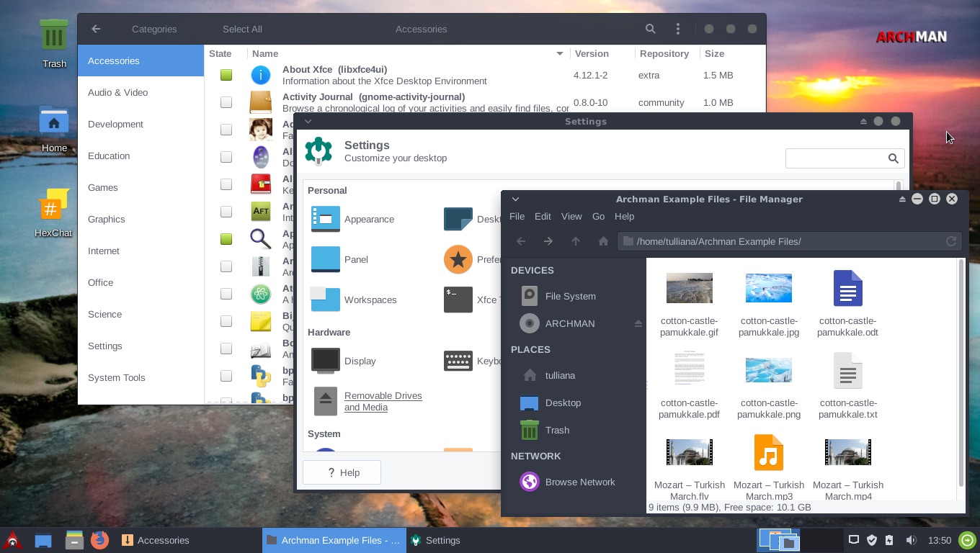Viewport: 980px width, 553px height.
Task: Expand the File Manager window menu chevron
Action: pos(515,199)
